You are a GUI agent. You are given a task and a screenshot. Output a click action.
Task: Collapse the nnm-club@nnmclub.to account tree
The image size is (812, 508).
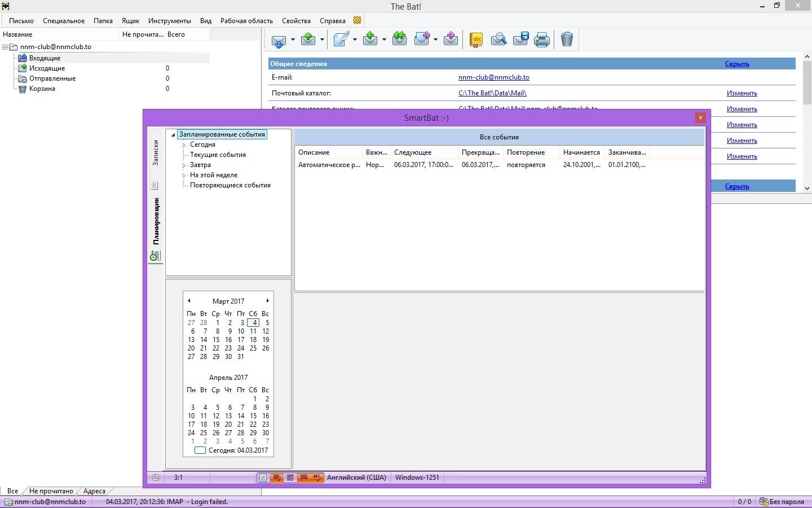point(5,47)
